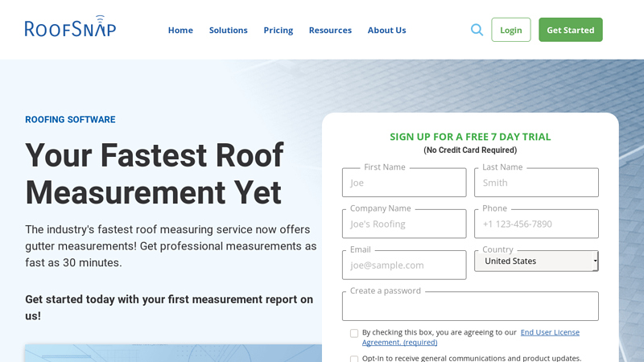Focus the First Name field

coord(404,183)
